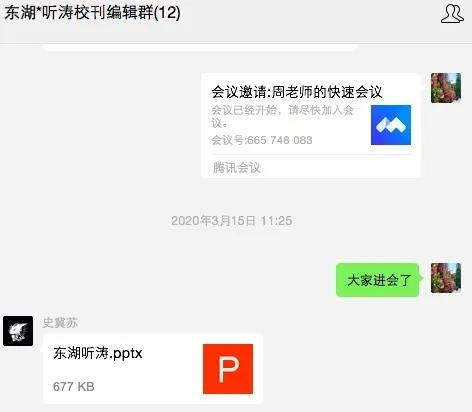Image resolution: width=472 pixels, height=412 pixels.
Task: Open the red PowerPoint file icon
Action: (x=228, y=369)
